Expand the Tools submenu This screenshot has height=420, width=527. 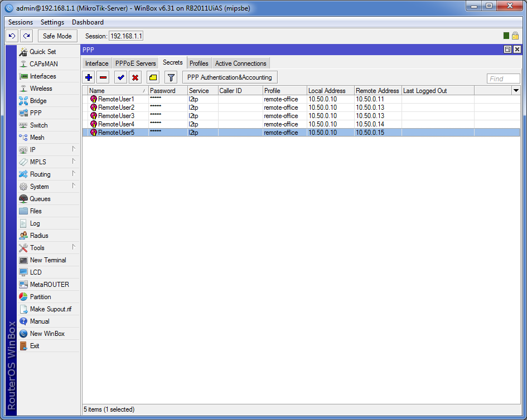[49, 247]
